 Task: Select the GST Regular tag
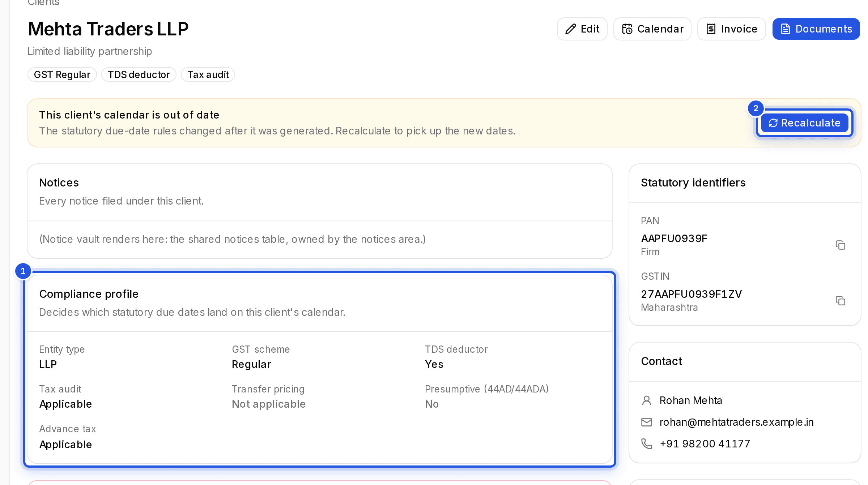(62, 74)
